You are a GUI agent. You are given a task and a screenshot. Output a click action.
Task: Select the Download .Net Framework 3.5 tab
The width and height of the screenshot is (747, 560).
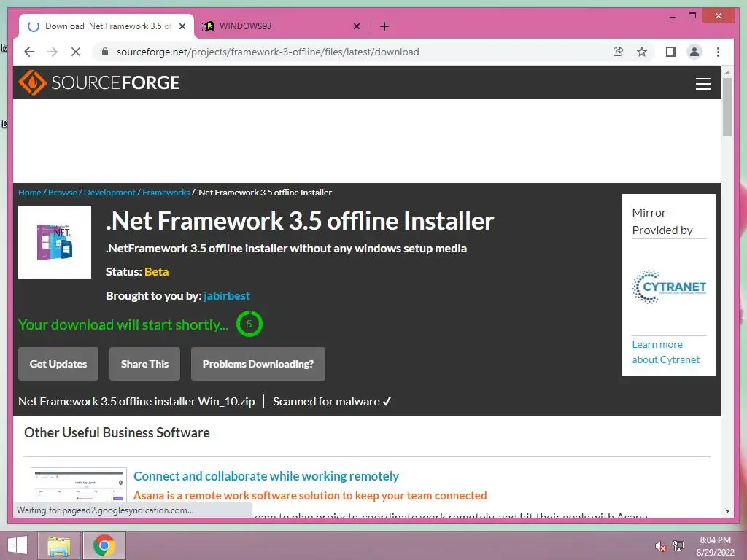pyautogui.click(x=106, y=26)
